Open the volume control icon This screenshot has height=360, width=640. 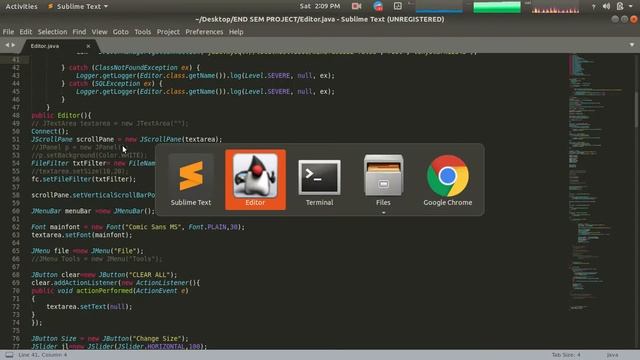coord(607,6)
